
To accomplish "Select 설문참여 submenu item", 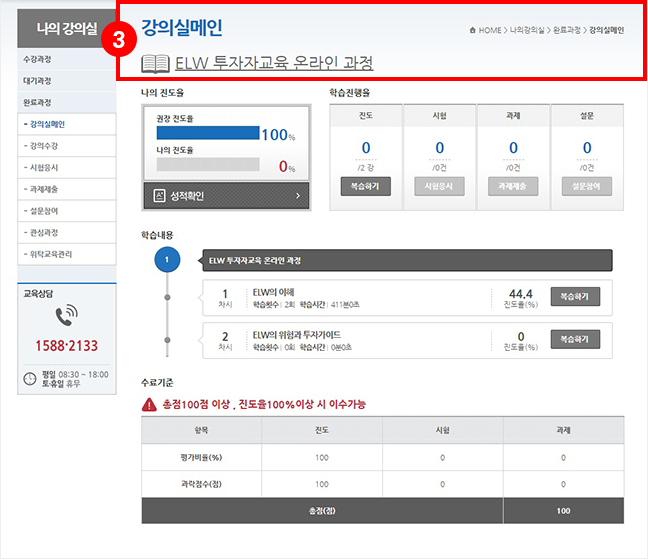I will coord(67,211).
